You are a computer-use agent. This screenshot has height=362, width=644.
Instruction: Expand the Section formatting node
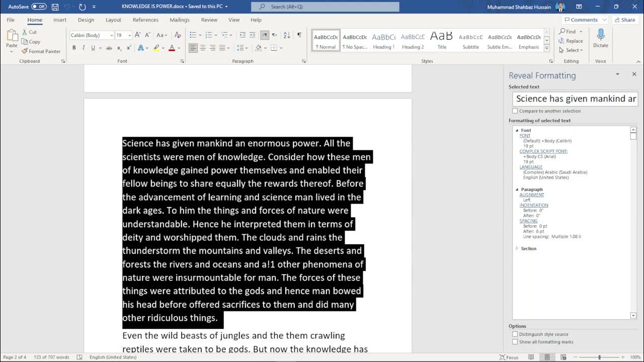[517, 248]
